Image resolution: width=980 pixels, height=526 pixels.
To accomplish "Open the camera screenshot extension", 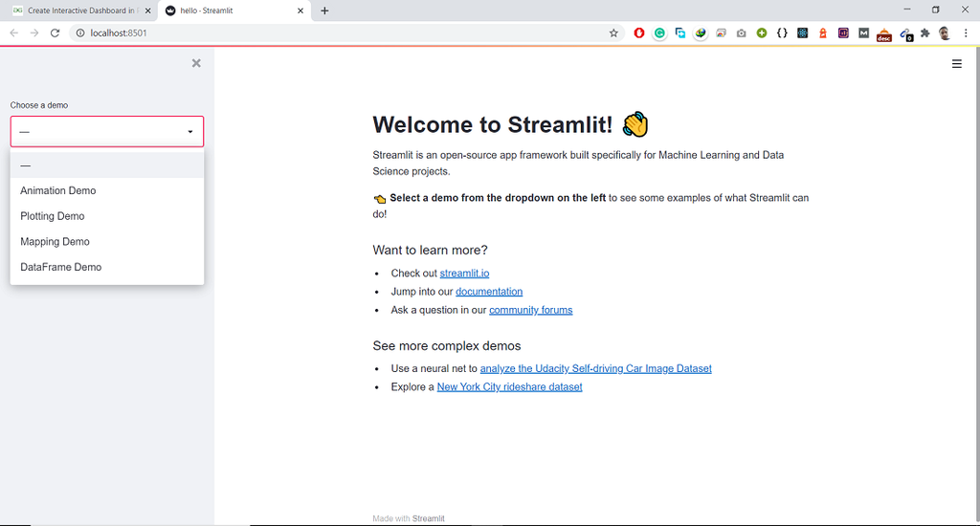I will (x=742, y=33).
